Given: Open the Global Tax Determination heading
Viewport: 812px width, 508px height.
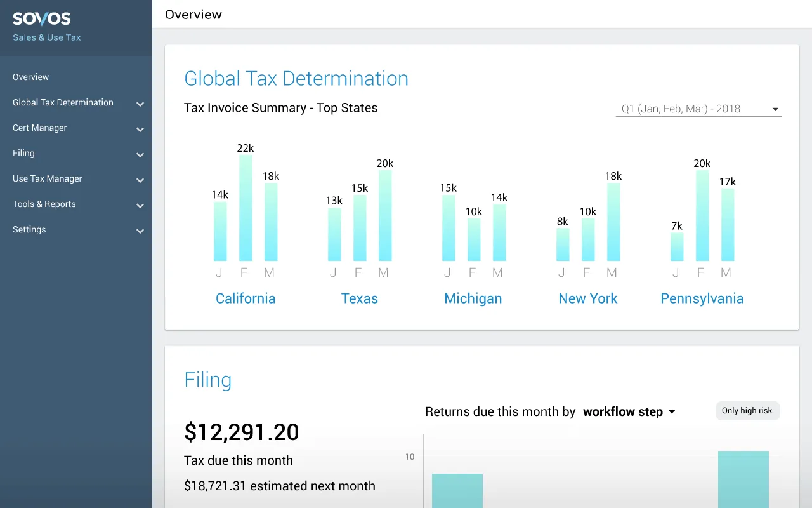Looking at the screenshot, I should 296,79.
